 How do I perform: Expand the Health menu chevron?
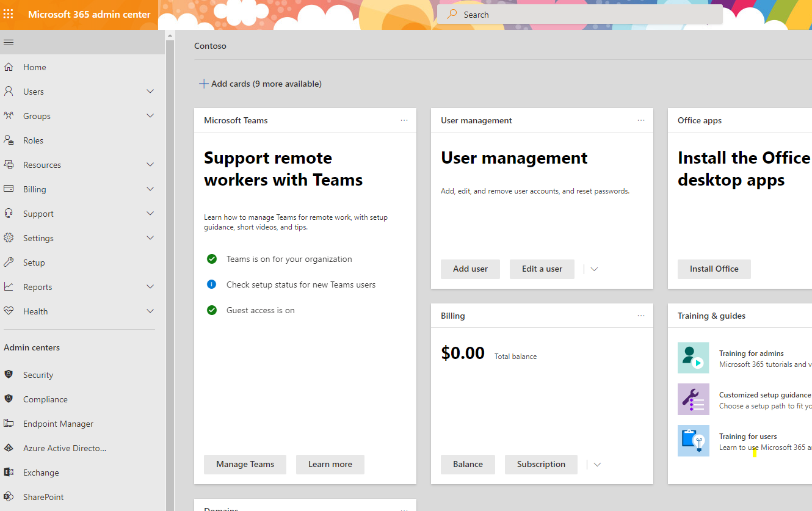coord(150,311)
